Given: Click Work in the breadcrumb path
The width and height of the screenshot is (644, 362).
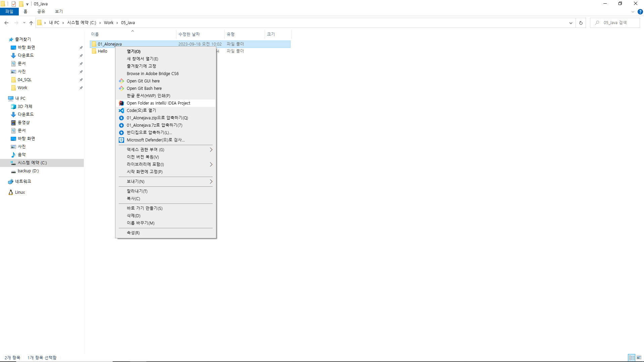Looking at the screenshot, I should [x=108, y=23].
